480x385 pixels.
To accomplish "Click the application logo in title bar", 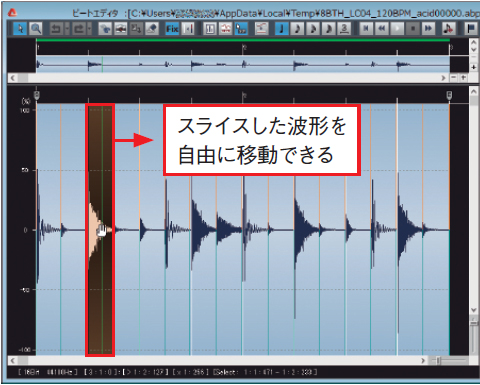I will (x=12, y=13).
